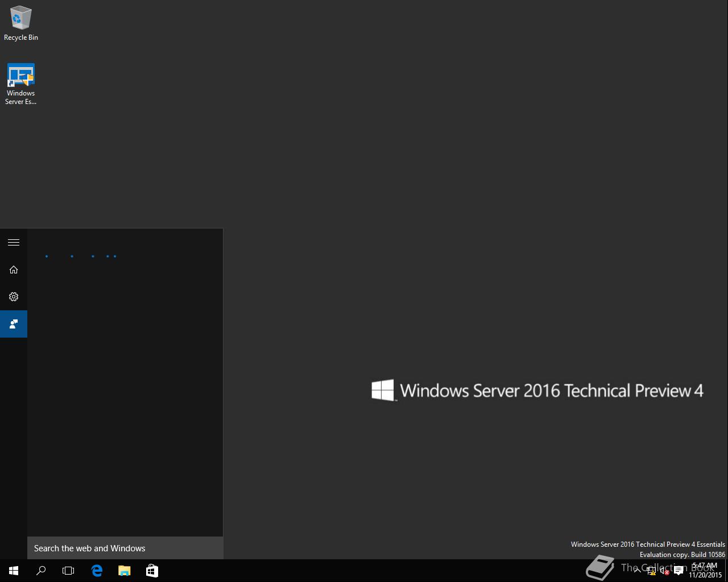Select the Feedback icon in the search sidebar
728x582 pixels.
pos(14,324)
